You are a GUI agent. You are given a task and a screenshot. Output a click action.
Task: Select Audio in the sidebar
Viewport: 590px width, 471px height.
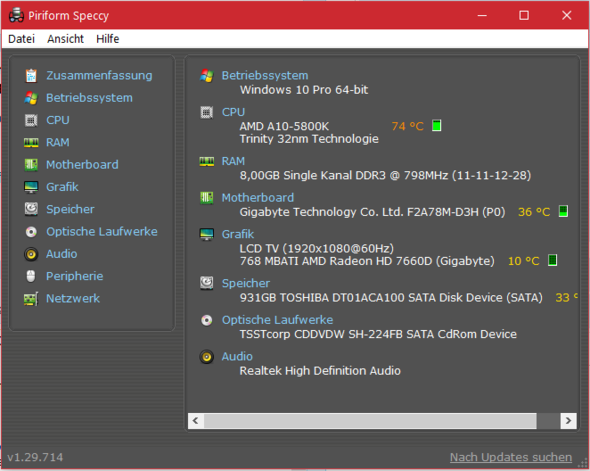(61, 254)
